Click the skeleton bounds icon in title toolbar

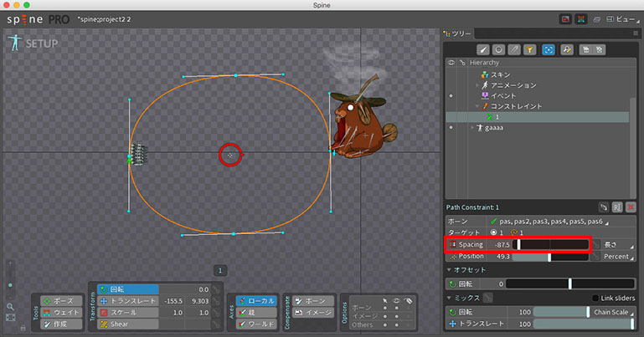(580, 19)
